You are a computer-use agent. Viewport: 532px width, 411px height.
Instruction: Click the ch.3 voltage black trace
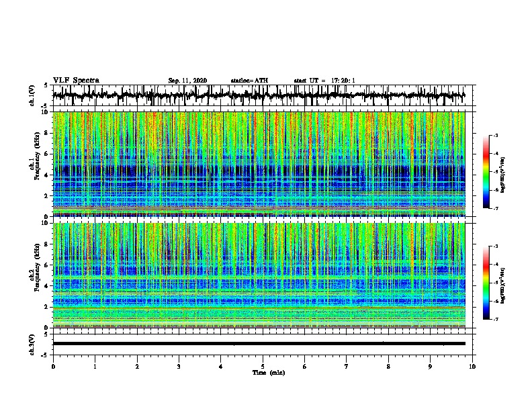pyautogui.click(x=259, y=344)
